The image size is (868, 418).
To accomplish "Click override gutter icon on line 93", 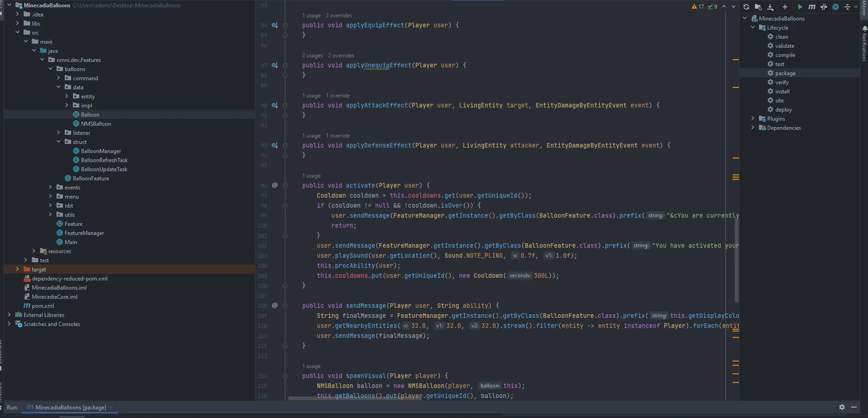I will click(x=274, y=145).
